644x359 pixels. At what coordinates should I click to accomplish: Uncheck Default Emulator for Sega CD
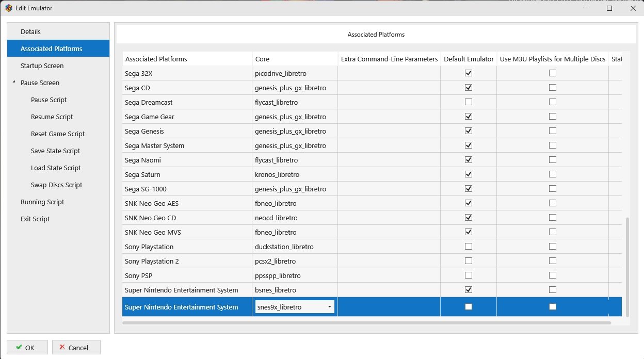point(469,88)
